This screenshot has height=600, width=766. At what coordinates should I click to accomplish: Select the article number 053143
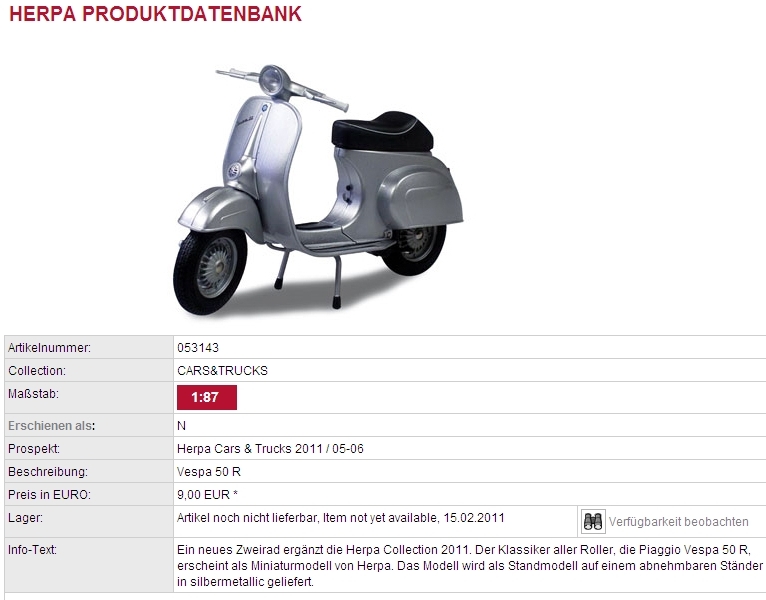point(198,348)
